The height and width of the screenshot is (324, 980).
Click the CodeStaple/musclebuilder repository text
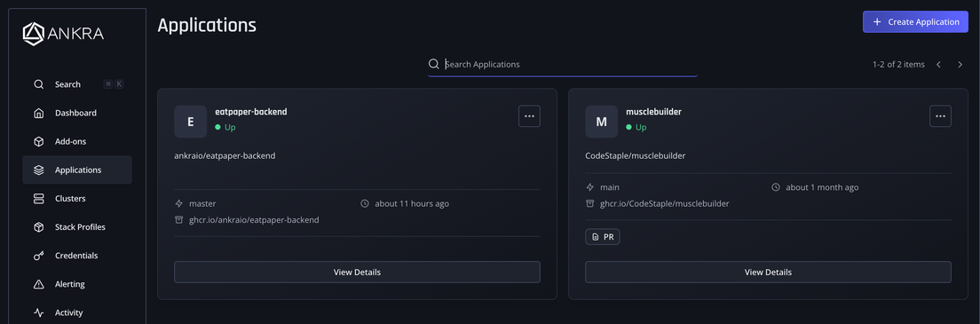pos(636,155)
